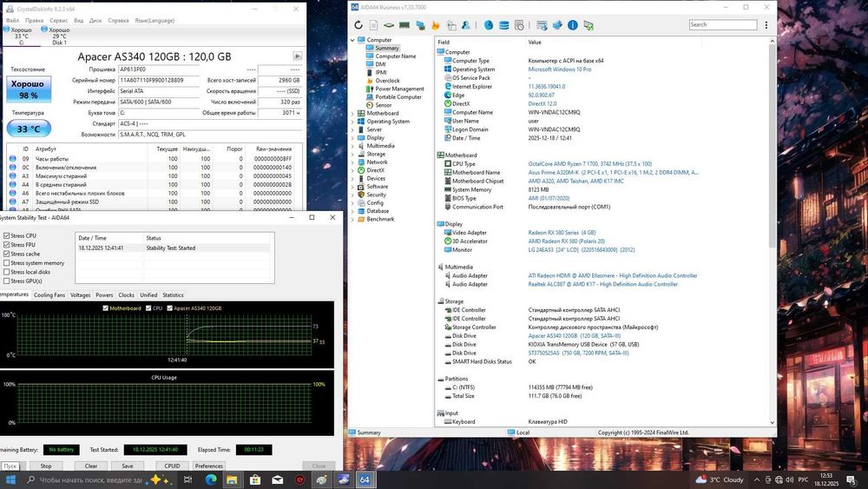Switch to the Cooling Fans tab

[x=49, y=295]
